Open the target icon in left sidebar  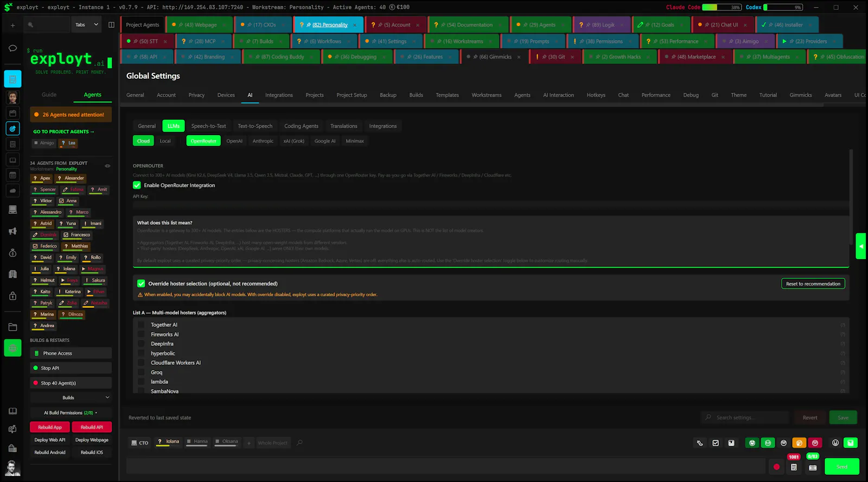pyautogui.click(x=12, y=129)
